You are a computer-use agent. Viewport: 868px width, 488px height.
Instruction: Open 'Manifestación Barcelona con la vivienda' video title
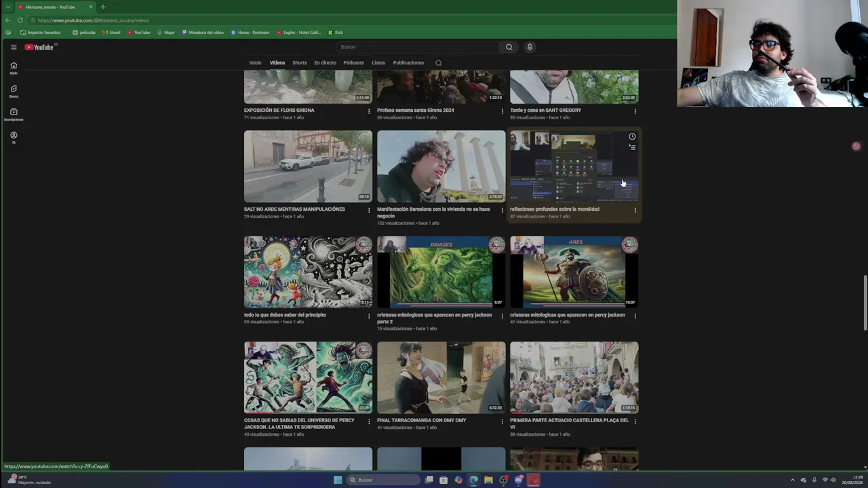click(433, 212)
